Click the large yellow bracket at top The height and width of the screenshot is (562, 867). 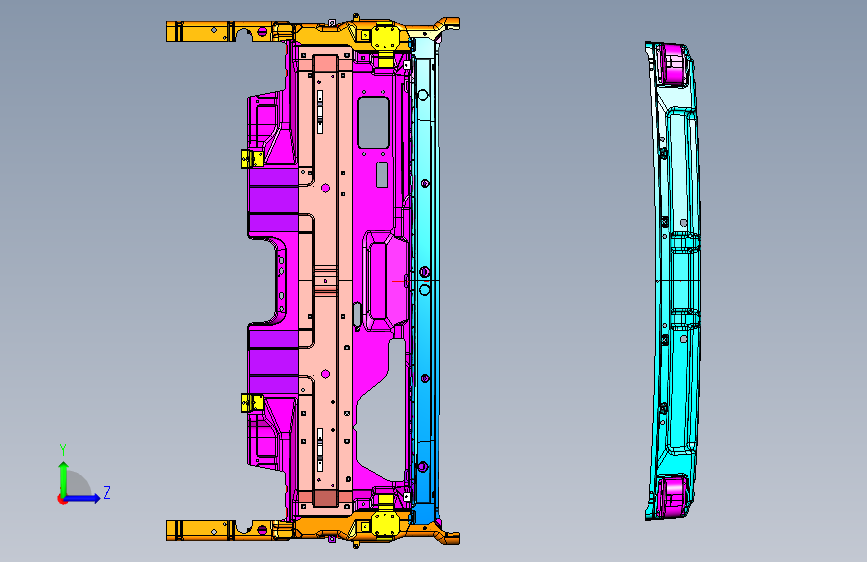tap(385, 39)
